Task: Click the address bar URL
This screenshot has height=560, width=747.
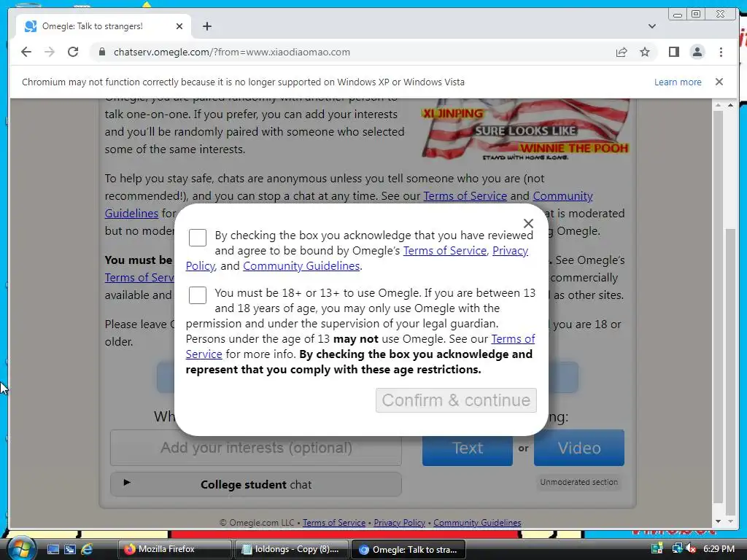Action: coord(231,52)
